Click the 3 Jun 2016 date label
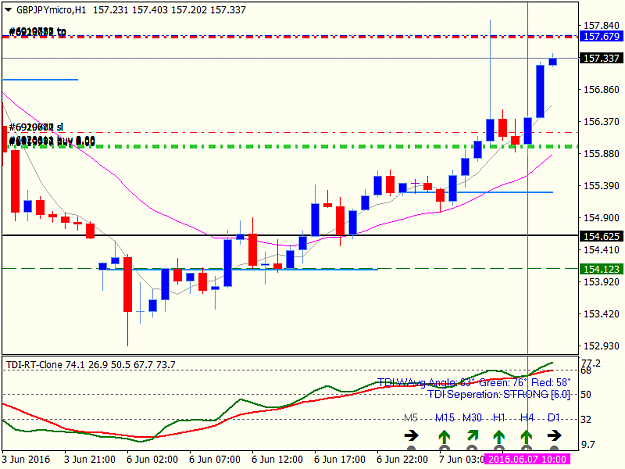This screenshot has height=469, width=625. [26, 459]
